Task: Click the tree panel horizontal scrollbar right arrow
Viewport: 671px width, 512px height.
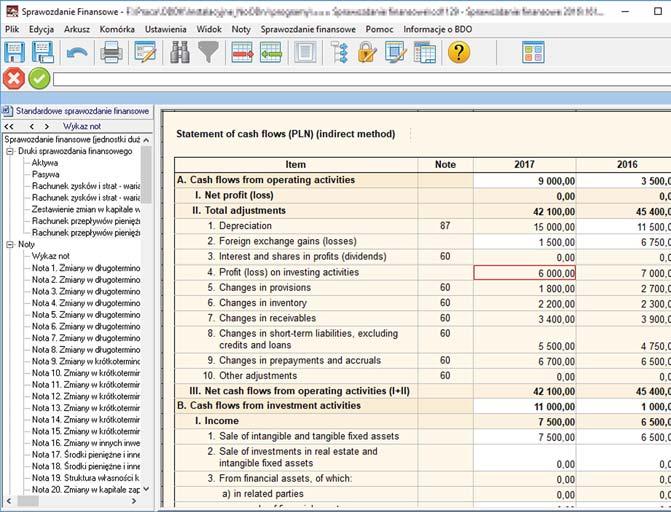Action: click(134, 500)
